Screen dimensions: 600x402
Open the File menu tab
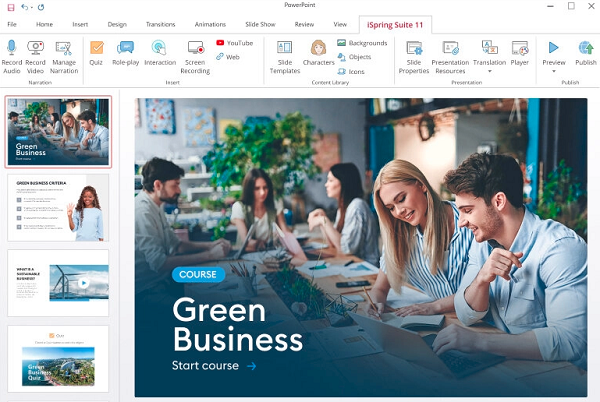12,23
